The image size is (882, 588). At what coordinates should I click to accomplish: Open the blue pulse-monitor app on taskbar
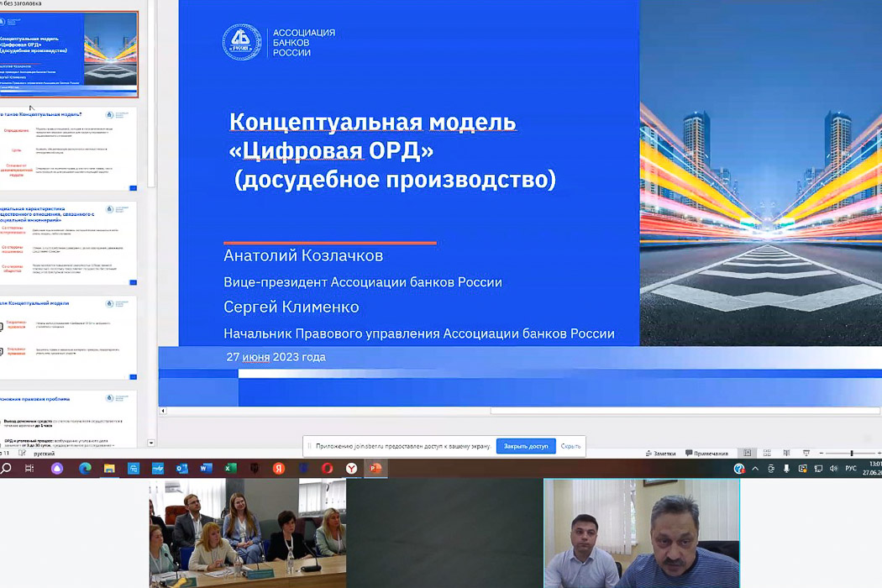point(158,468)
